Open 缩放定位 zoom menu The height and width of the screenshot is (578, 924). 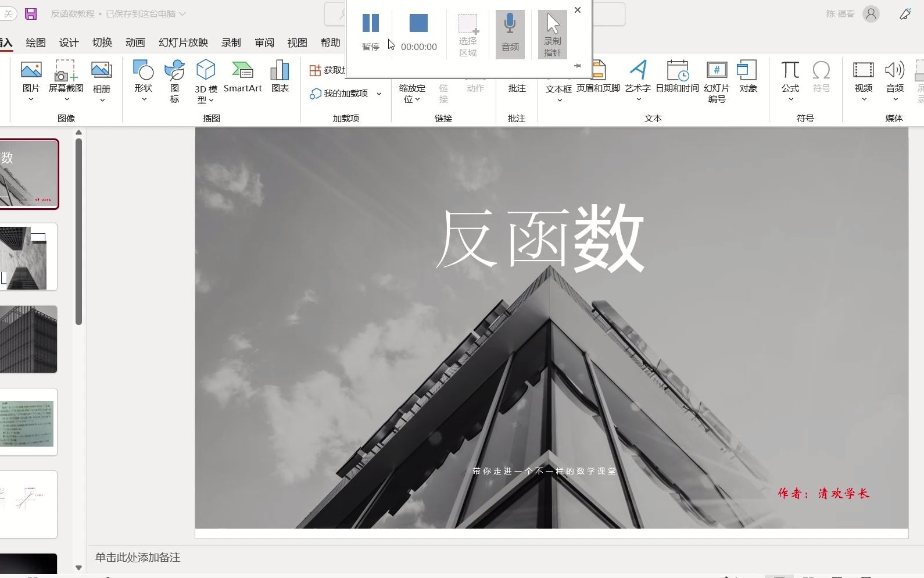pyautogui.click(x=412, y=93)
